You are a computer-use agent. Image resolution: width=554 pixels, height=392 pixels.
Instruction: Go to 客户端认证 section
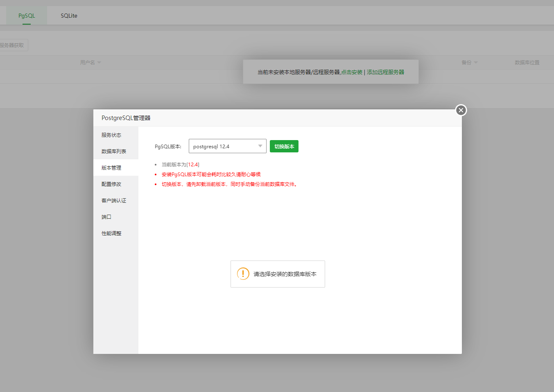click(x=116, y=200)
